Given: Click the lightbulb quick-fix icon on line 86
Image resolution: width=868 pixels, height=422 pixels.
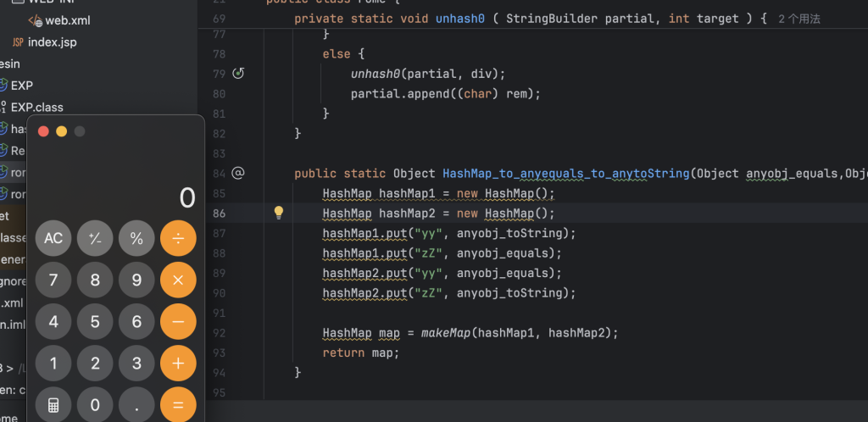Looking at the screenshot, I should click(278, 214).
